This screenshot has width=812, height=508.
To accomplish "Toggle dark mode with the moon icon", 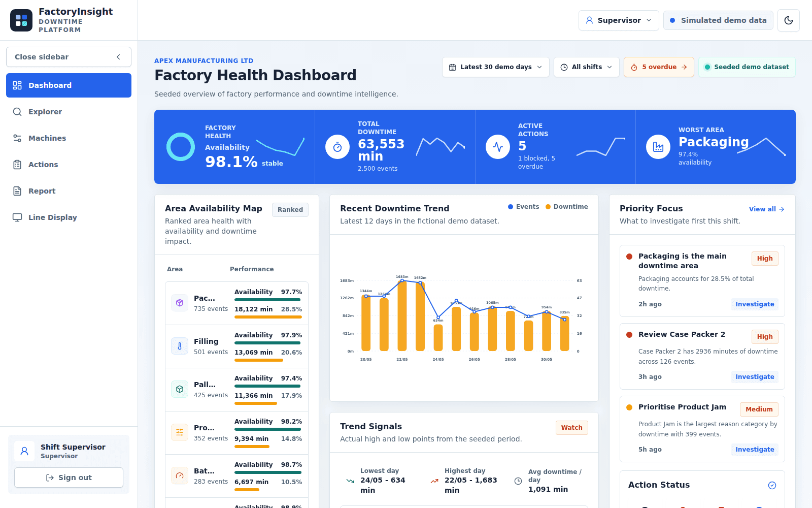I will pos(789,20).
